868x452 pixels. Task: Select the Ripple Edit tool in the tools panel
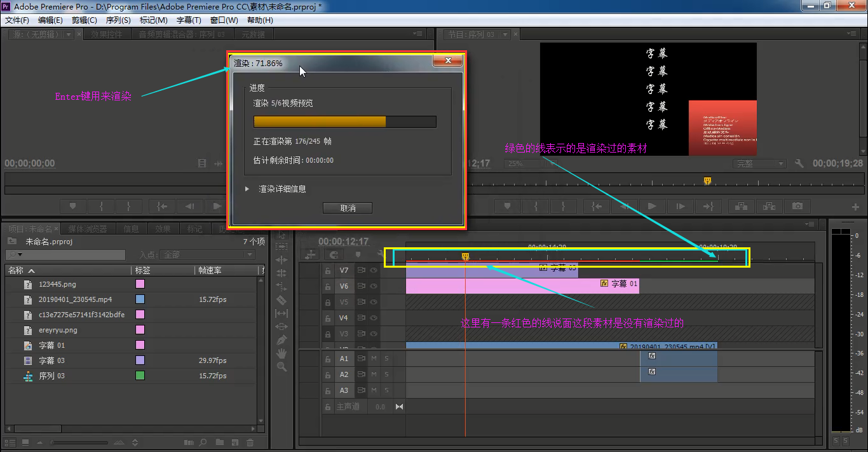point(281,259)
